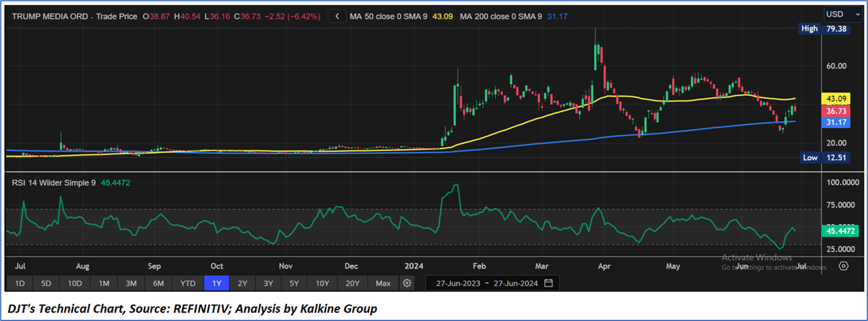Open calendar icon in date range field

pyautogui.click(x=548, y=283)
